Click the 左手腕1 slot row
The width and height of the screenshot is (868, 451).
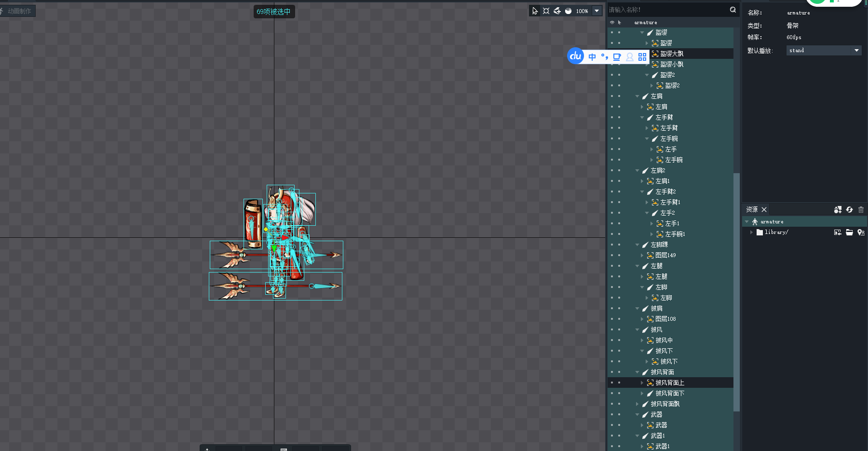click(x=670, y=234)
